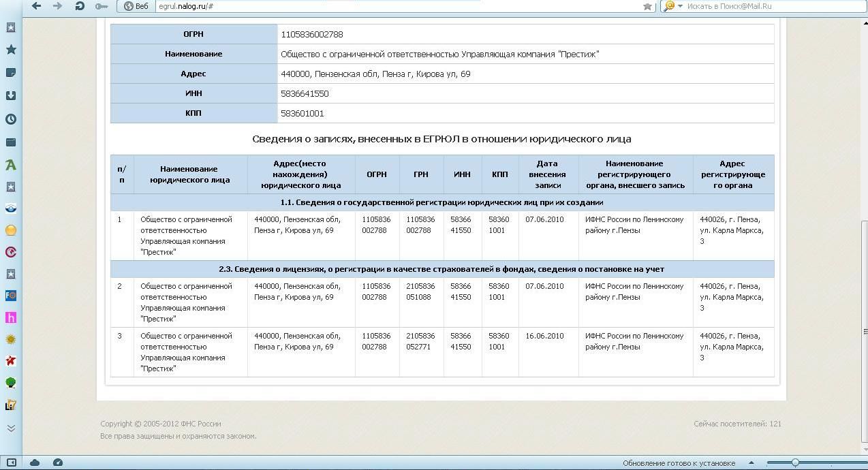The image size is (868, 470).
Task: Click the green letter A sidebar icon
Action: click(x=11, y=165)
